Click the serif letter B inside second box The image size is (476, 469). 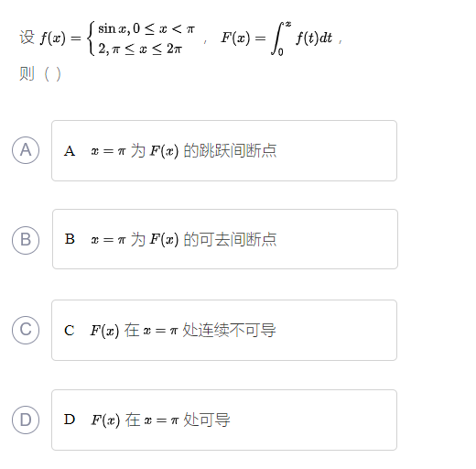[x=70, y=239]
